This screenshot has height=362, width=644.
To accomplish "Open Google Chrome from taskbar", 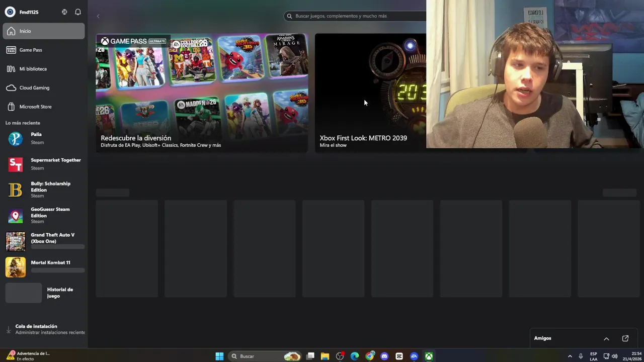I will [x=370, y=356].
